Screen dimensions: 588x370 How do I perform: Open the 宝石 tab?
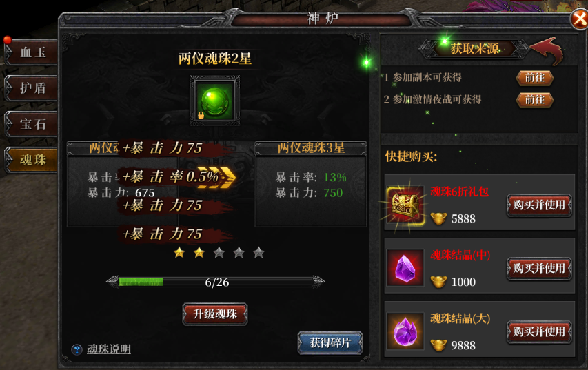click(x=31, y=124)
